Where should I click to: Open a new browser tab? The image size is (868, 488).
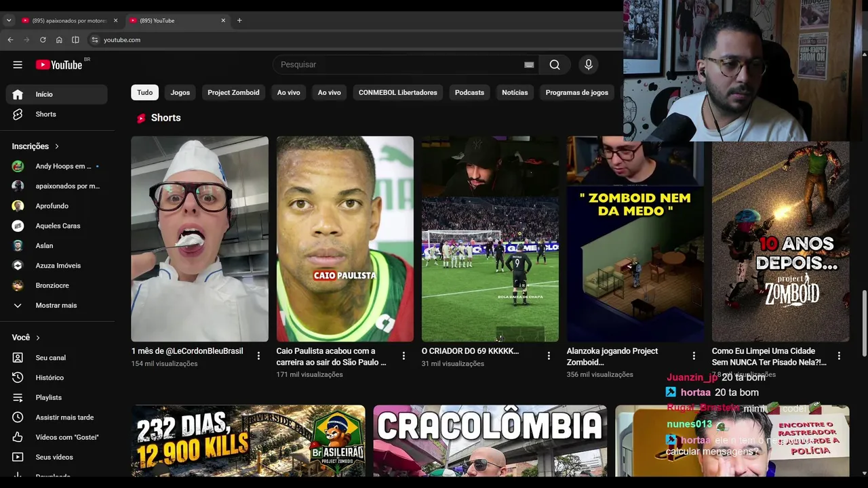[x=239, y=20]
